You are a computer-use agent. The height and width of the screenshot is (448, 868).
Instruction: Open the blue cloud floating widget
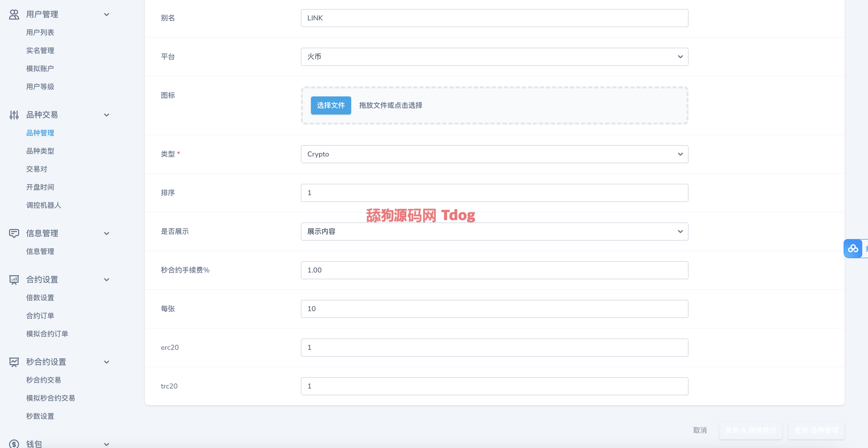coord(853,248)
